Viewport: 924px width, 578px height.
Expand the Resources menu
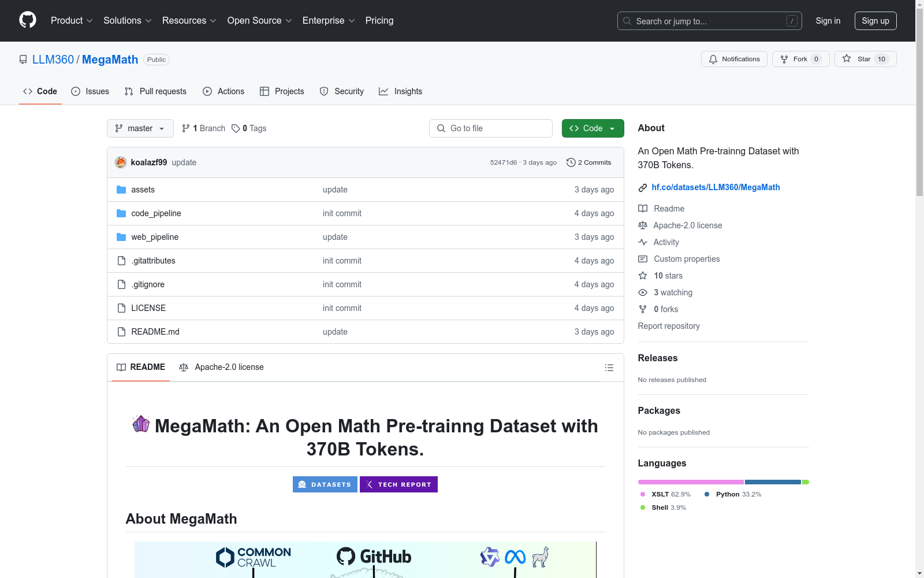pyautogui.click(x=189, y=20)
